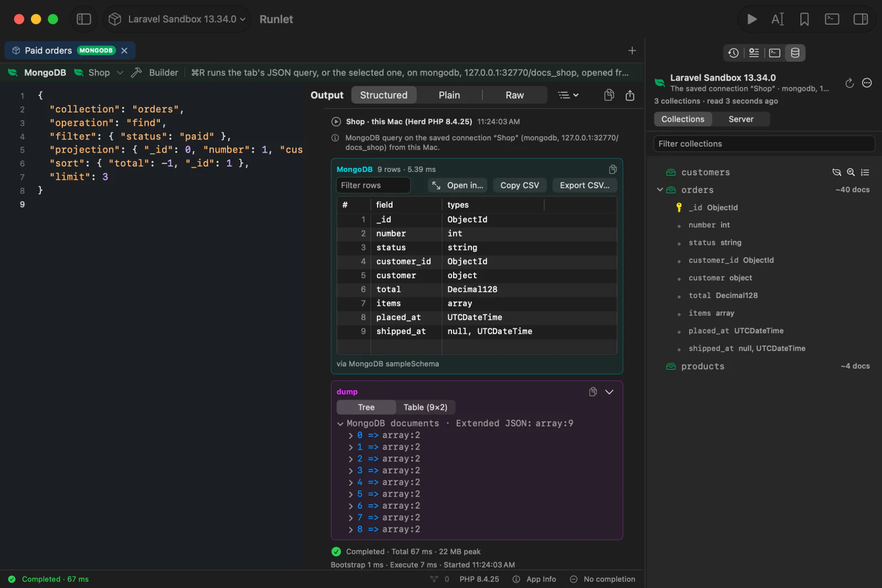Select the Collections tab

tap(683, 119)
